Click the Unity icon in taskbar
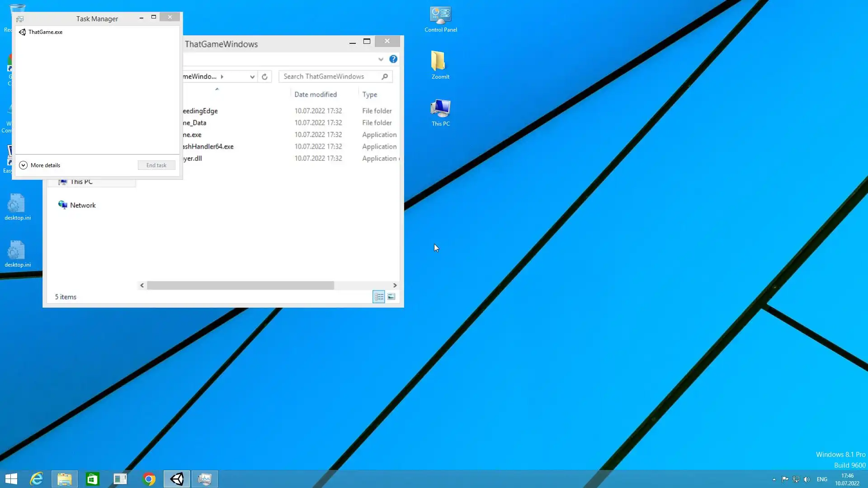The image size is (868, 488). click(x=177, y=479)
